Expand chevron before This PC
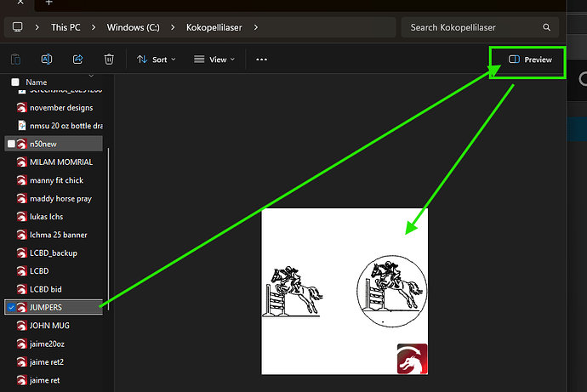Screen dimensions: 587x392 click(x=37, y=27)
